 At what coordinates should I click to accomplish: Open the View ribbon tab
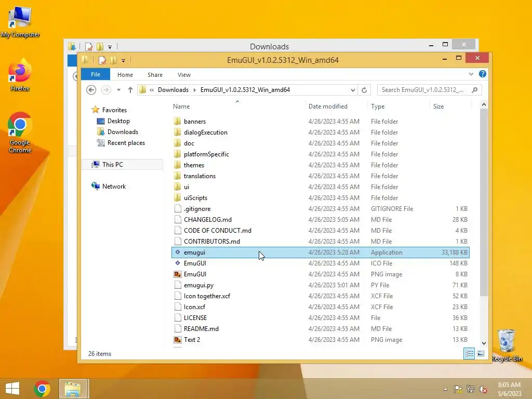pos(184,75)
